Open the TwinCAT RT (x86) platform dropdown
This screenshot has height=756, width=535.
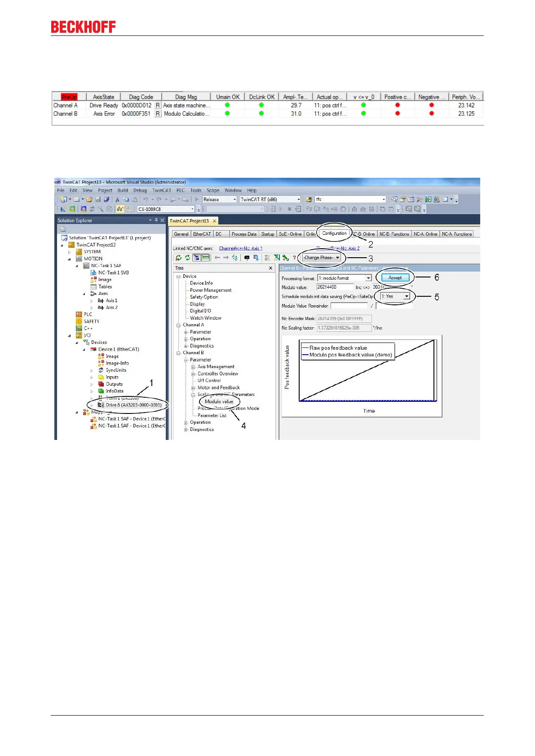[x=298, y=199]
